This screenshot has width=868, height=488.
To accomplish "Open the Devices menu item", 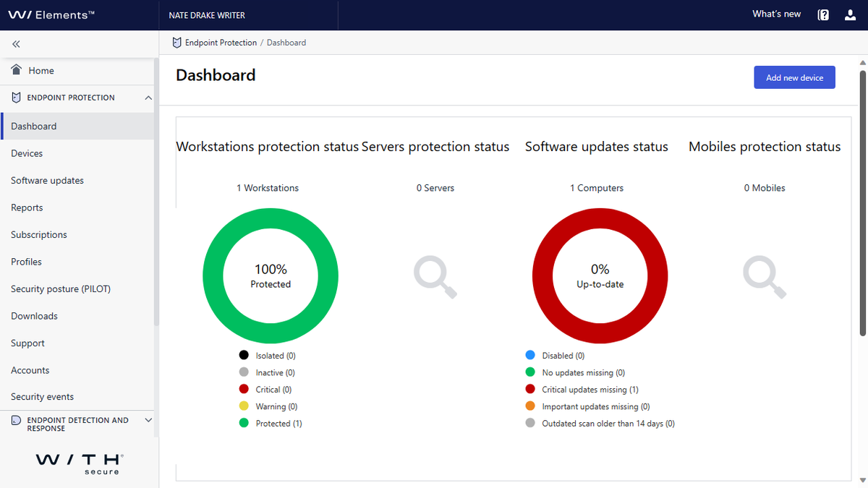I will pyautogui.click(x=27, y=153).
